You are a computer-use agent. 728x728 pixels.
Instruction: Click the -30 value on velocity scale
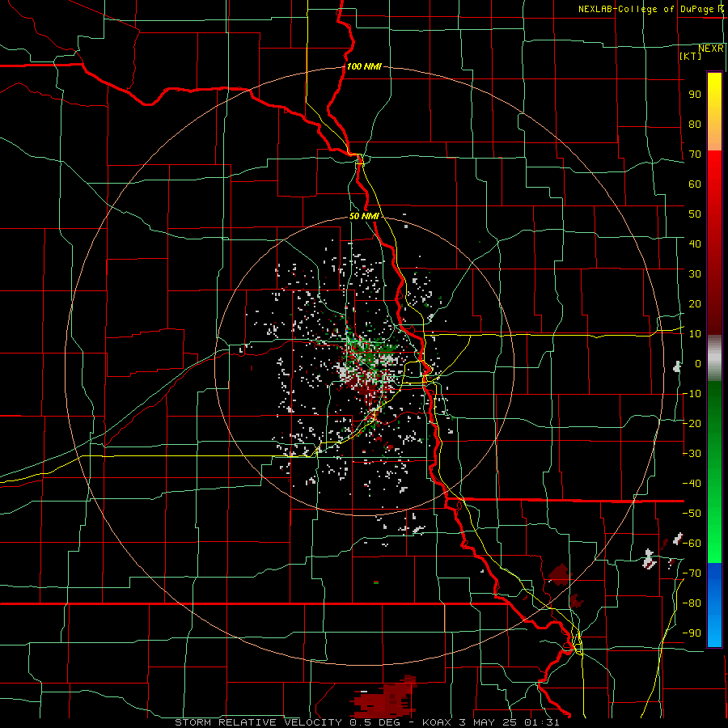(x=692, y=454)
